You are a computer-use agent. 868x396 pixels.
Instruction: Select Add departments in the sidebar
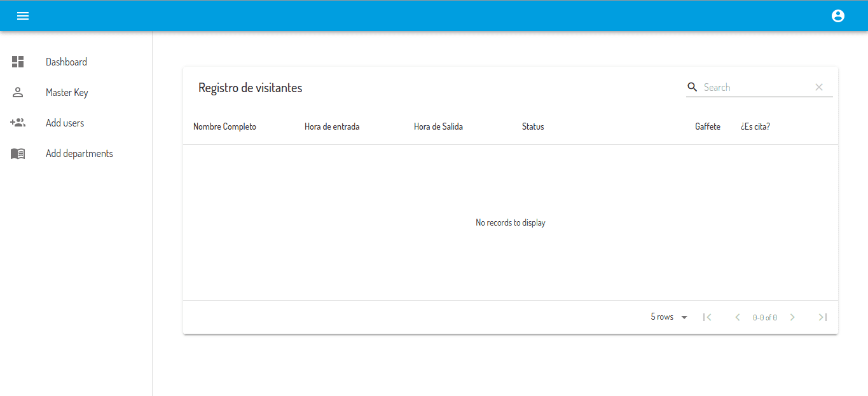tap(76, 153)
